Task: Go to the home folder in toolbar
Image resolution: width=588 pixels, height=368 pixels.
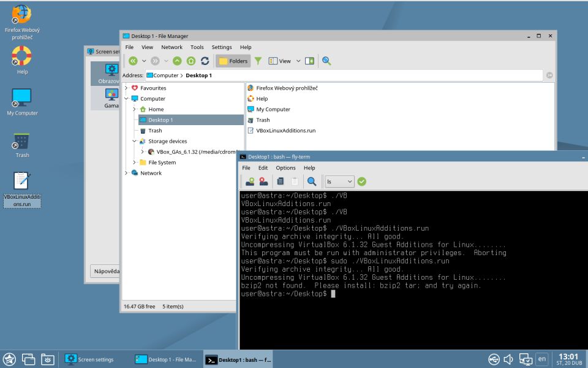Action: (x=191, y=61)
